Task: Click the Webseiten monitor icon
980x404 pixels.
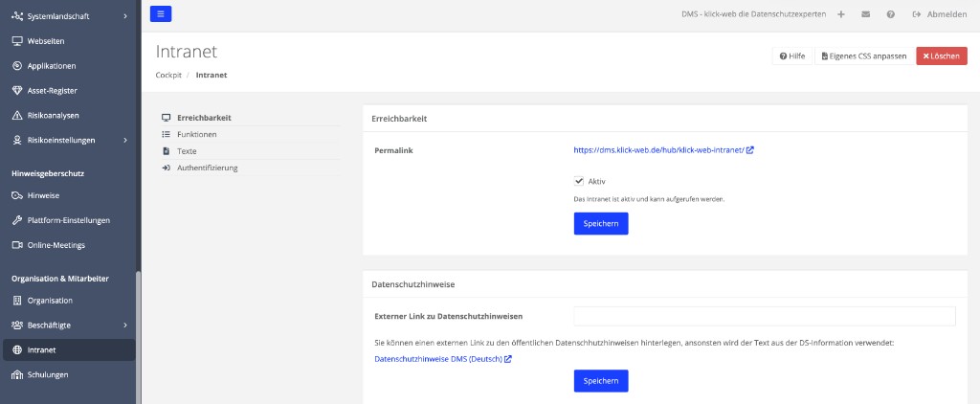Action: [x=17, y=41]
